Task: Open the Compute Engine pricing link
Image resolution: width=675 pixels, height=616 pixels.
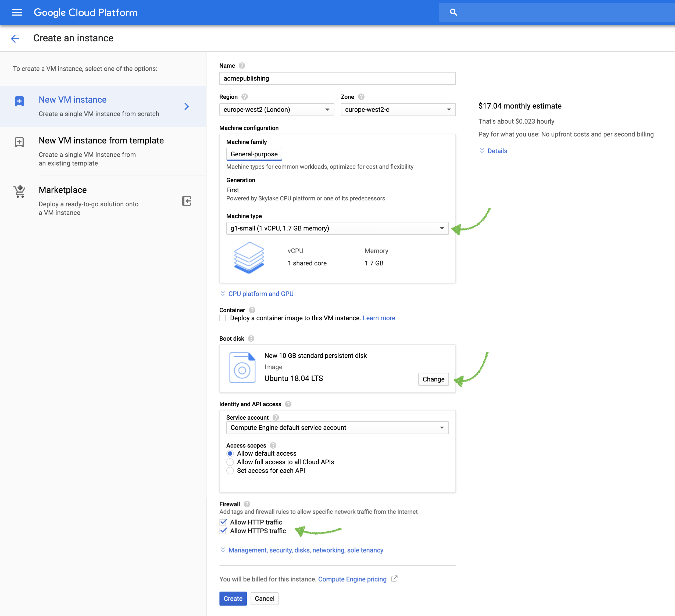Action: [352, 579]
